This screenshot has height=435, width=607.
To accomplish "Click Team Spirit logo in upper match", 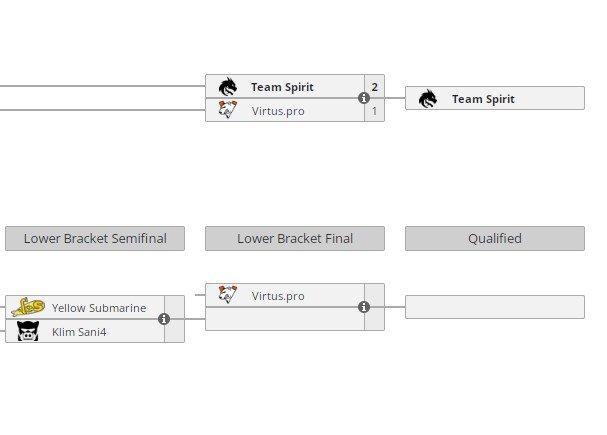I will coord(229,87).
